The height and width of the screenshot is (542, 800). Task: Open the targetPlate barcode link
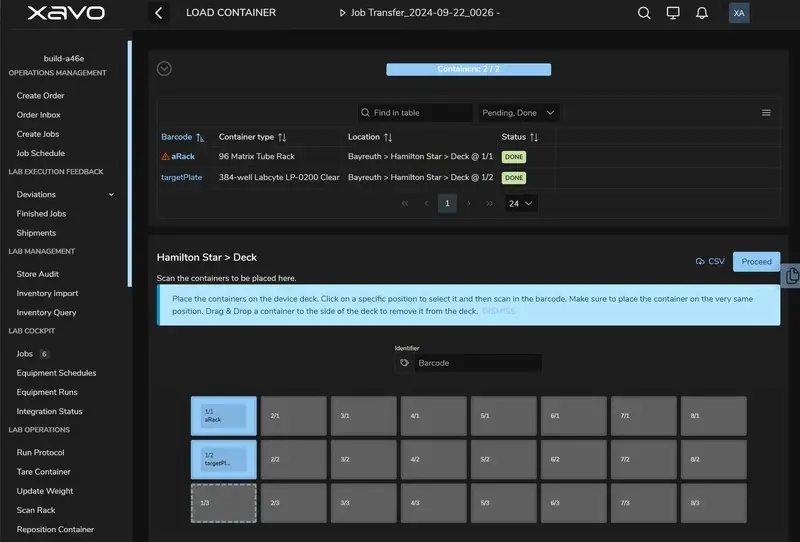(x=182, y=177)
